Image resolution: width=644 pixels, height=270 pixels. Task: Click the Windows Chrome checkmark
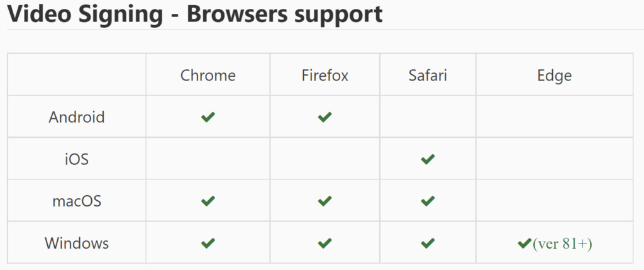coord(208,243)
